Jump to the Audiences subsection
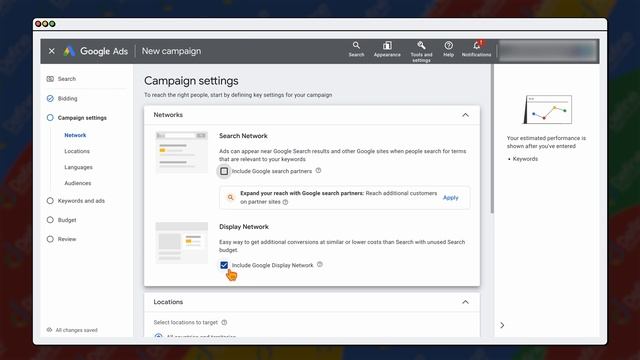This screenshot has height=360, width=640. (x=78, y=183)
